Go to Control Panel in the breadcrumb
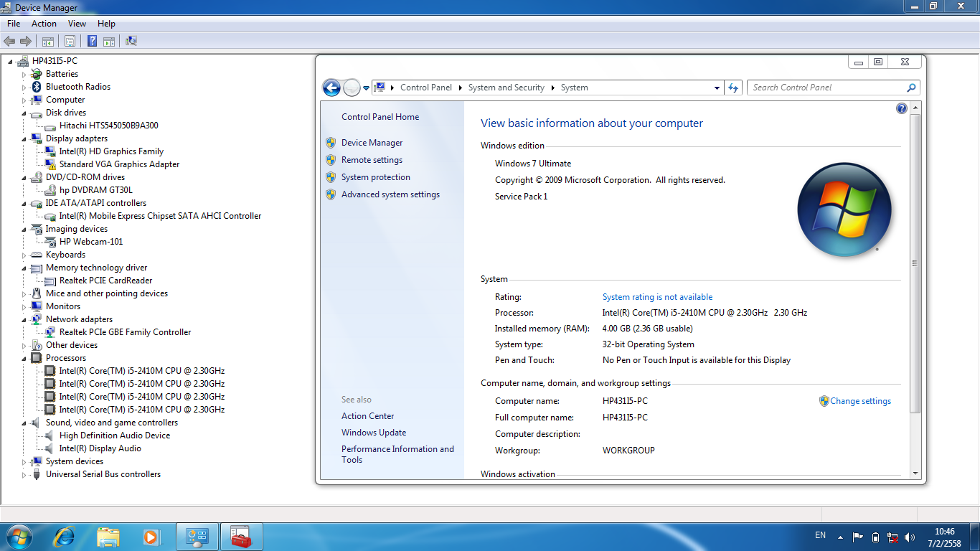Image resolution: width=980 pixels, height=551 pixels. [x=426, y=88]
